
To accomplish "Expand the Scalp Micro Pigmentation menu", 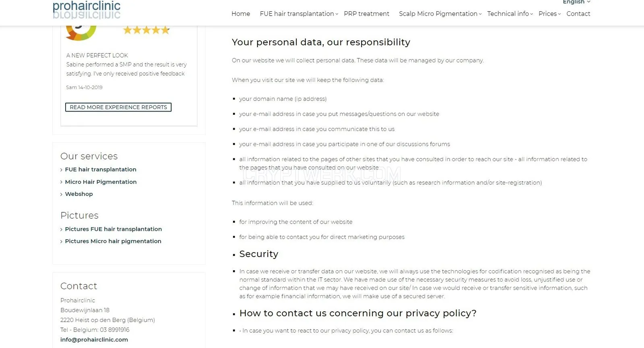I will click(440, 14).
